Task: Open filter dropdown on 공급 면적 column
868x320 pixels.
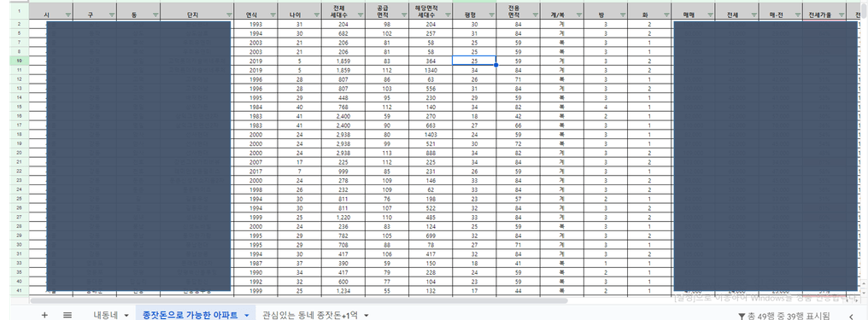Action: (403, 15)
